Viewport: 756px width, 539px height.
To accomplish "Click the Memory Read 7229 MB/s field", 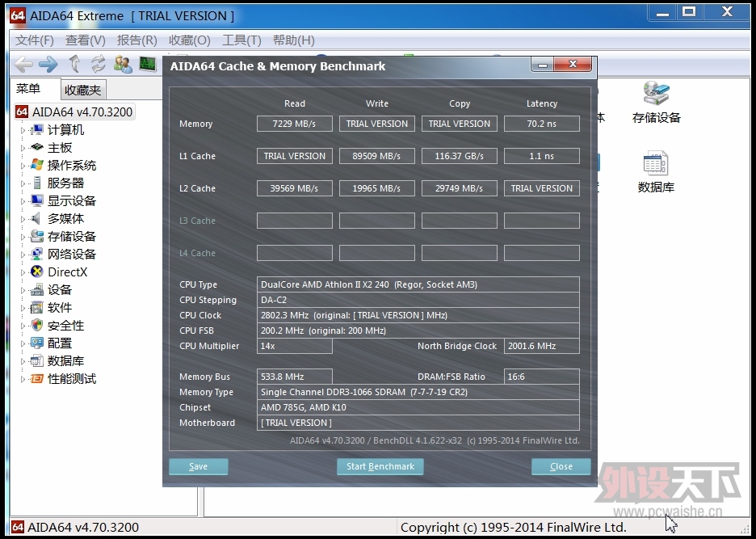I will tap(294, 124).
